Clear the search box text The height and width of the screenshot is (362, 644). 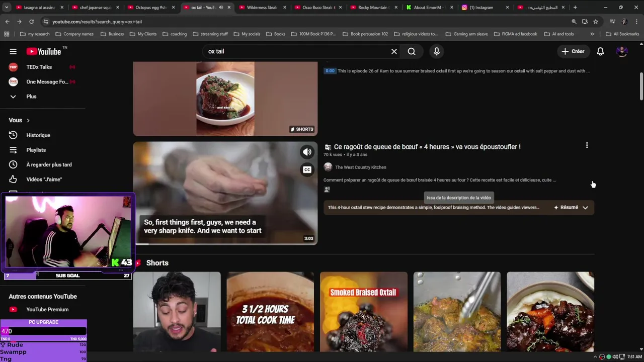point(394,51)
